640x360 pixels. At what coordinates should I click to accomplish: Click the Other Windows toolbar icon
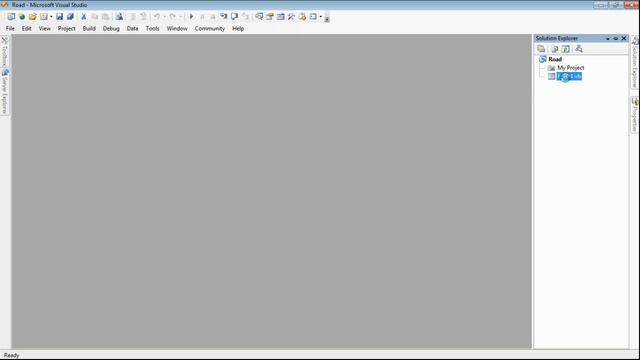(313, 17)
